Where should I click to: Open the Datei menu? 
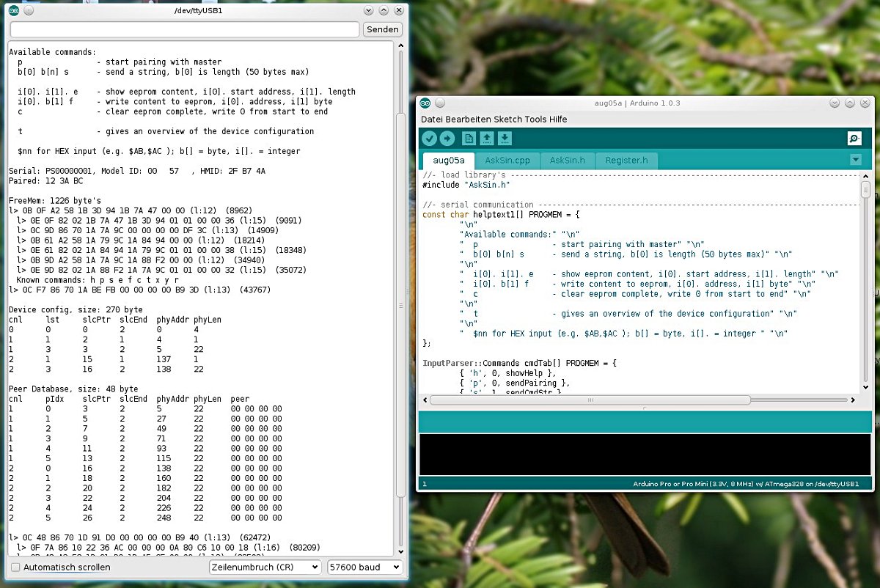pos(433,120)
